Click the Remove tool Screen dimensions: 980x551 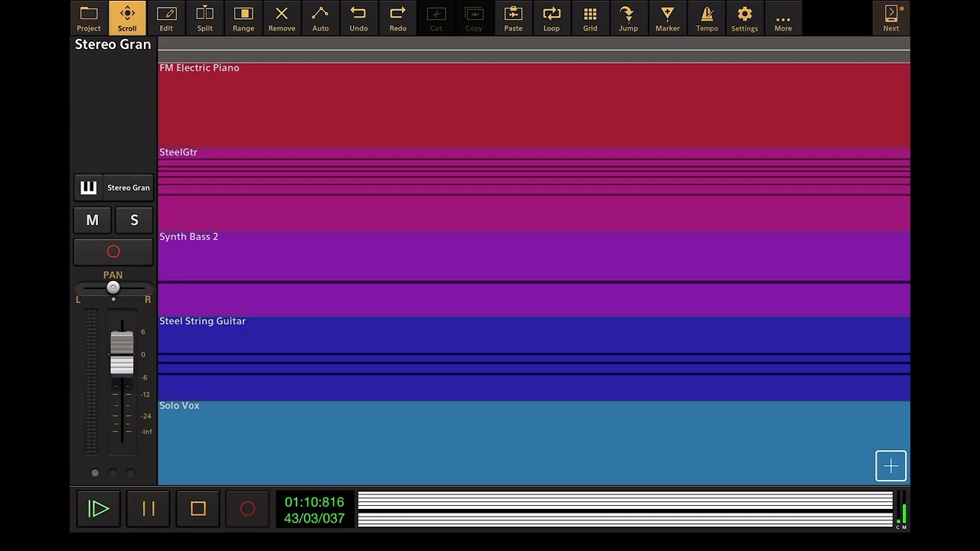point(282,18)
